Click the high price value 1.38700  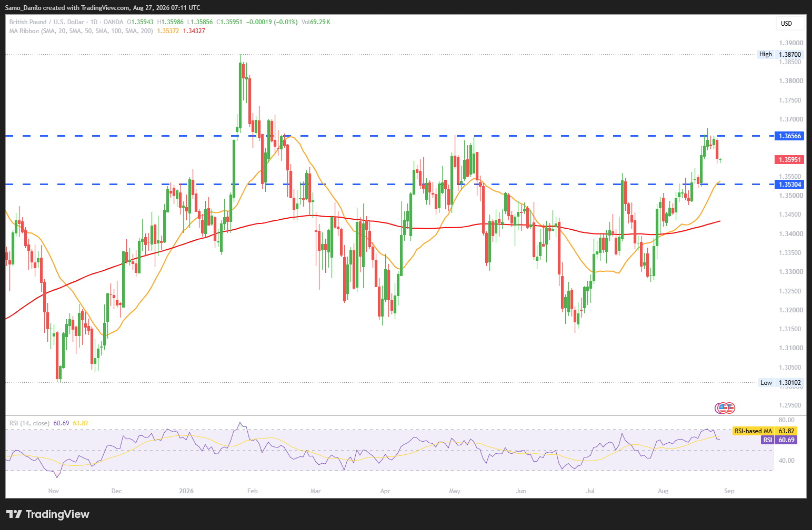[x=790, y=54]
